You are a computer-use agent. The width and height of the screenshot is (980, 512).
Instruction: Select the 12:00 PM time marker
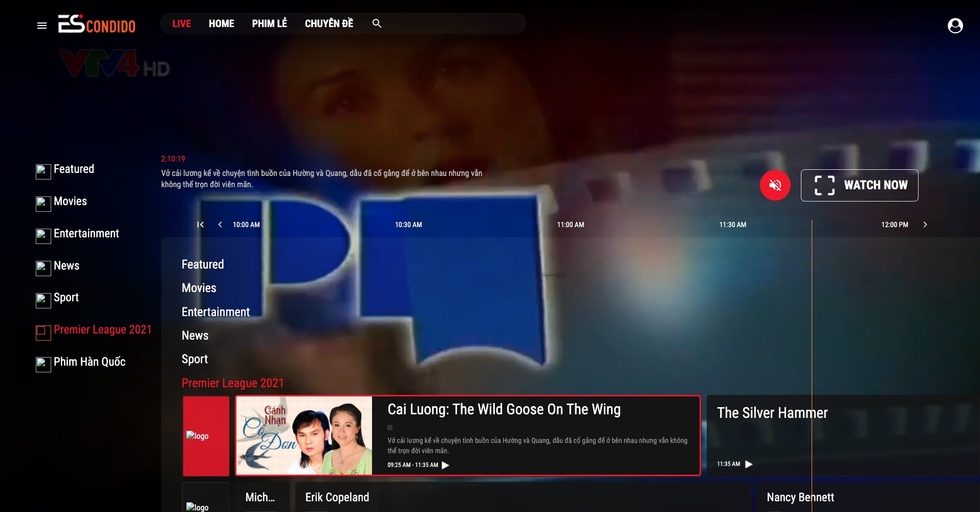point(895,225)
